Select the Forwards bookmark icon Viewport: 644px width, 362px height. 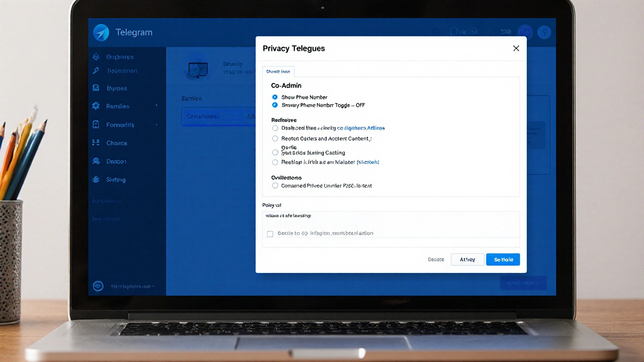tap(96, 125)
